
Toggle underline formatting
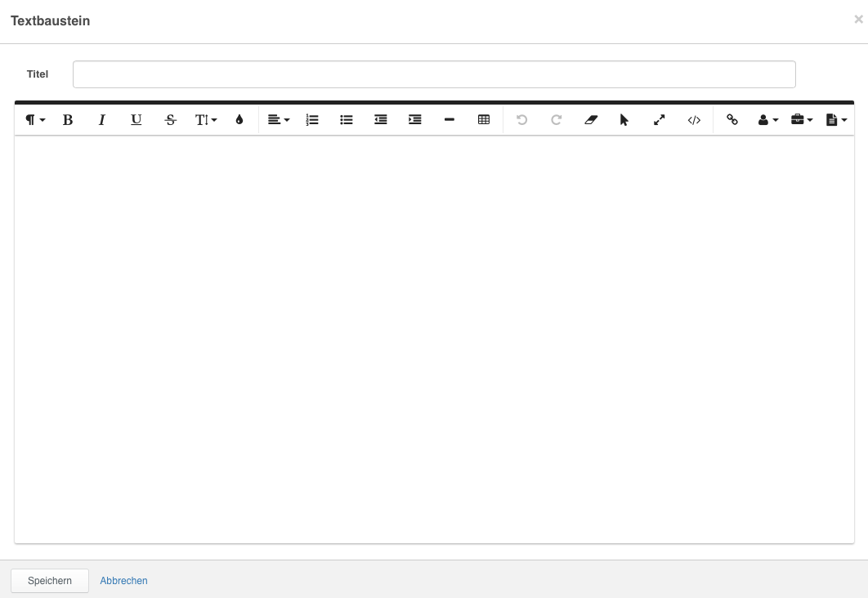[x=136, y=120]
